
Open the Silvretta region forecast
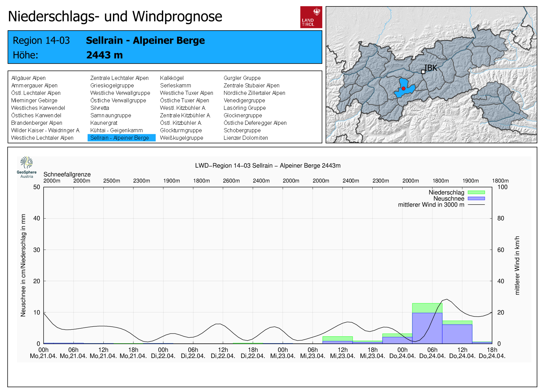pyautogui.click(x=100, y=108)
